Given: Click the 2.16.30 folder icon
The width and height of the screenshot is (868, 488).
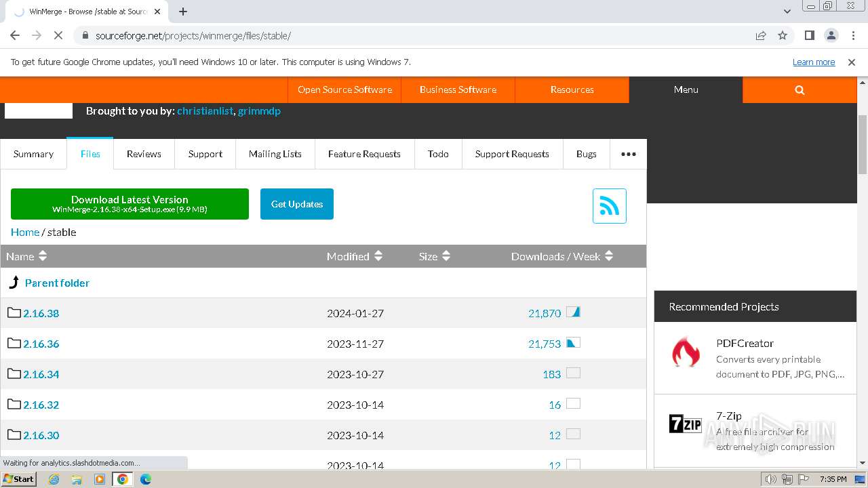Looking at the screenshot, I should coord(14,434).
